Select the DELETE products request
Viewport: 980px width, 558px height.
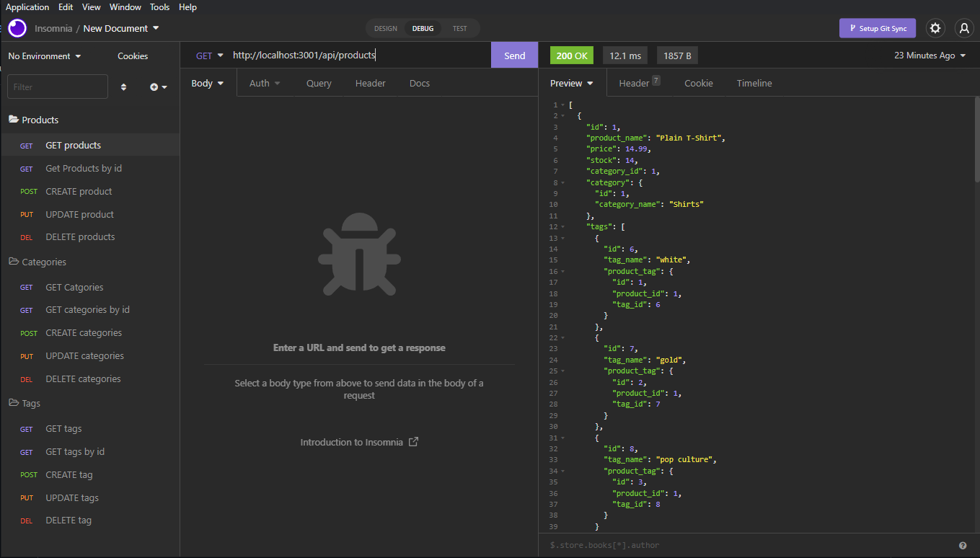pyautogui.click(x=79, y=236)
